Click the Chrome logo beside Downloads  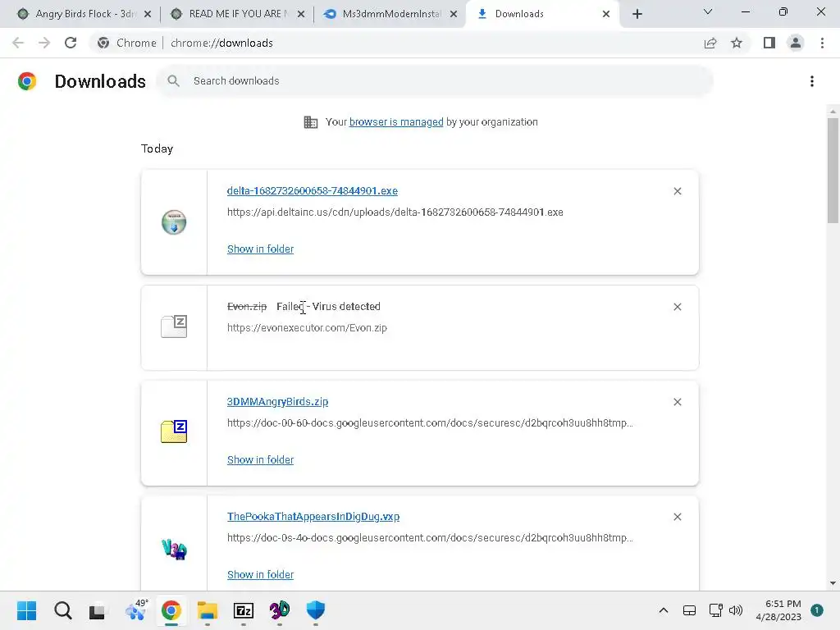27,81
